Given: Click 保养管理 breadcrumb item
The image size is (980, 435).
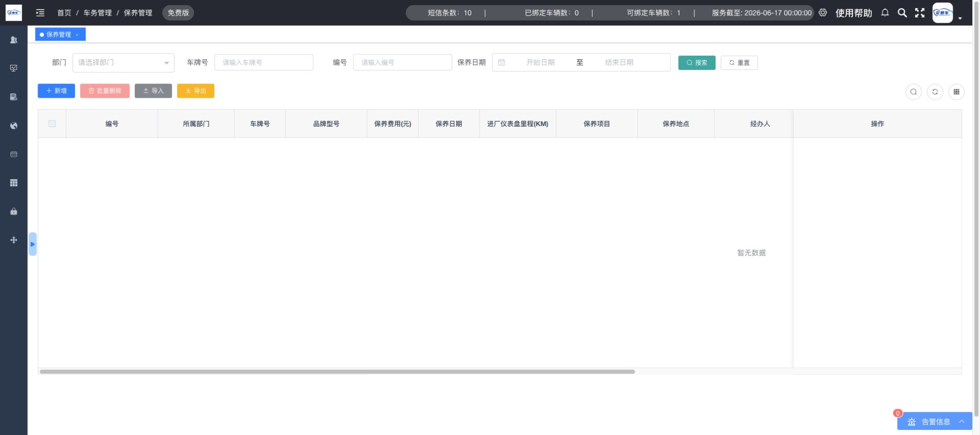Looking at the screenshot, I should coord(138,13).
